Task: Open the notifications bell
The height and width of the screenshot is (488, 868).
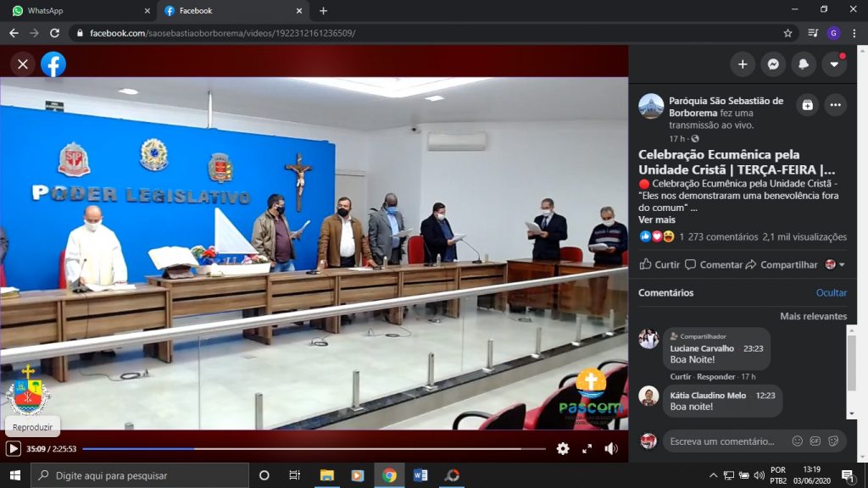Action: pos(804,64)
